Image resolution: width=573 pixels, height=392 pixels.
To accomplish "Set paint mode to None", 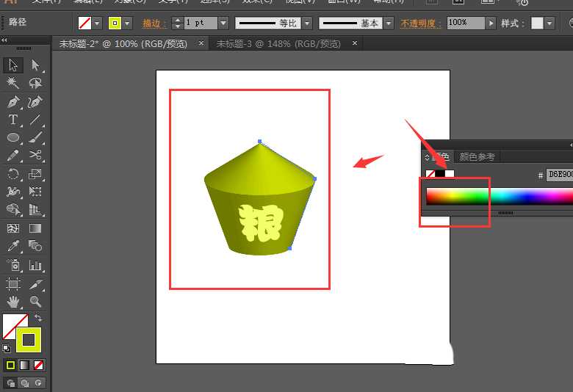I will click(x=38, y=365).
